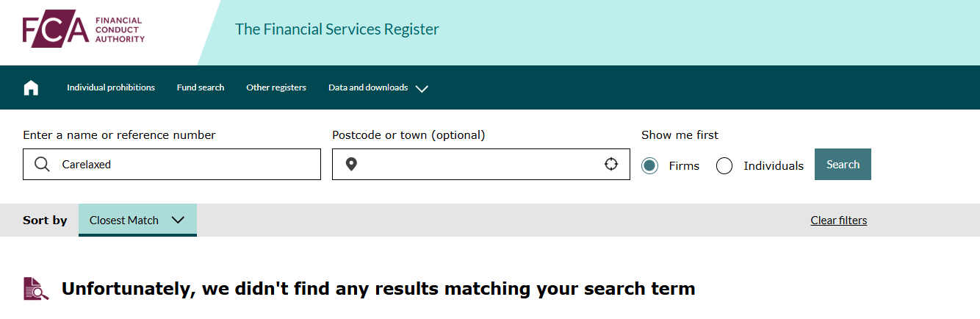Click the map pin icon in postcode field
This screenshot has width=980, height=319.
tap(351, 164)
